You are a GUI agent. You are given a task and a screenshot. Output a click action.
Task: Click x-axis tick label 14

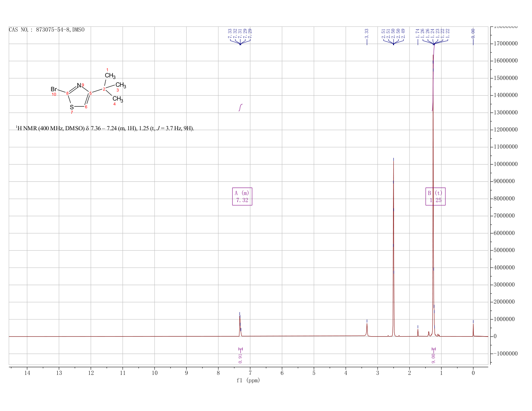27,373
